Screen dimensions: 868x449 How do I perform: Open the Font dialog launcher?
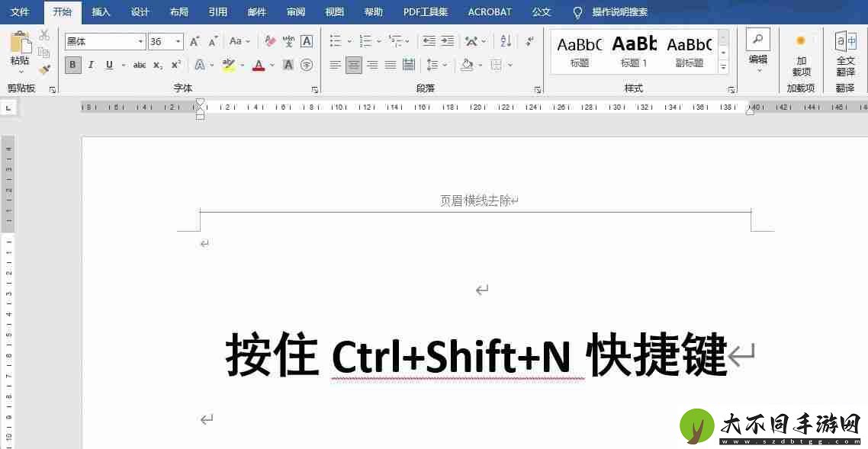314,90
